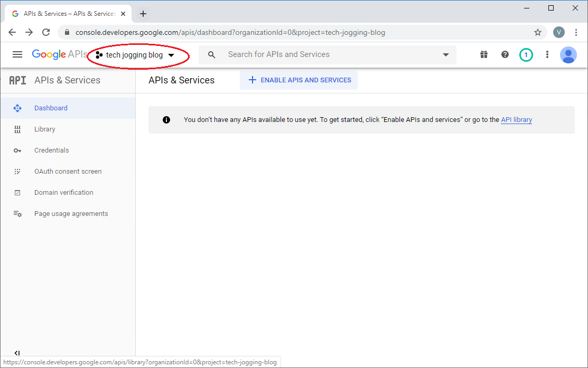Image resolution: width=588 pixels, height=368 pixels.
Task: Close the APIs & Services browser tab
Action: (x=123, y=14)
